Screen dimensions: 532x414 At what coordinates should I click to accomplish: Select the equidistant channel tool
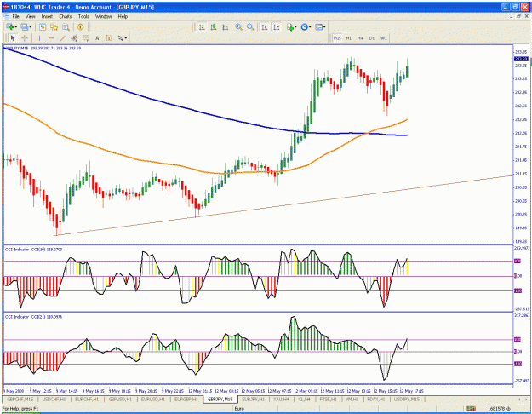click(x=74, y=38)
